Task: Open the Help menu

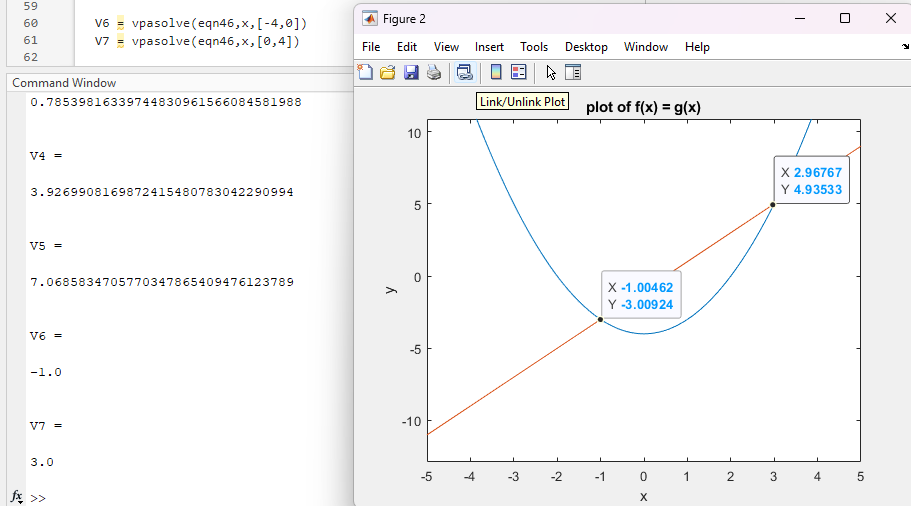Action: click(697, 47)
